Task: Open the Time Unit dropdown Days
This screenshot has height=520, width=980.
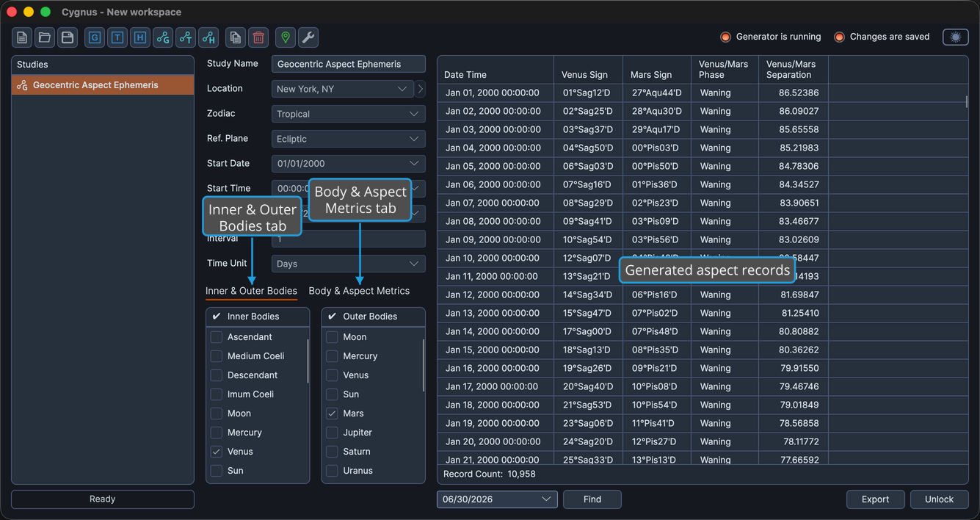Action: (348, 264)
